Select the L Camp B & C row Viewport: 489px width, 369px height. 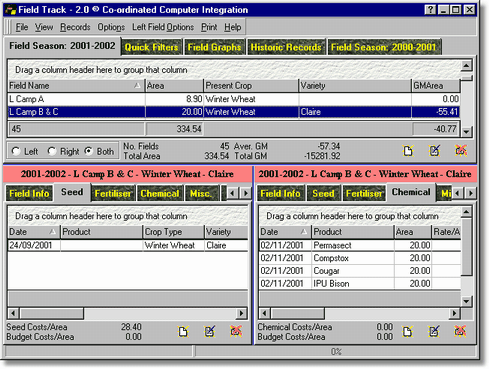point(234,112)
